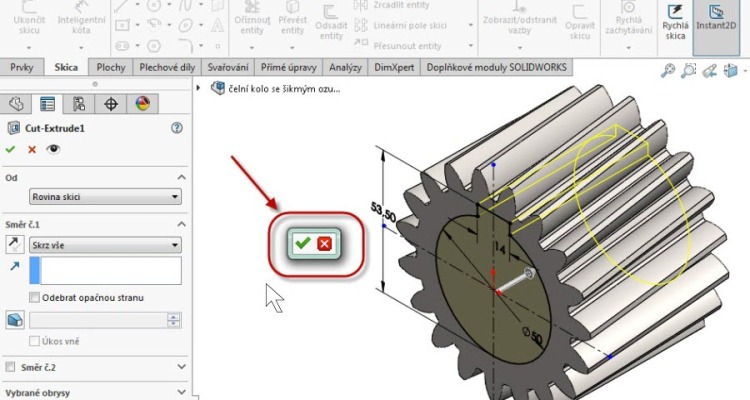This screenshot has width=750, height=400.
Task: Open the FeatureManager design tree panel tab
Action: pos(16,104)
